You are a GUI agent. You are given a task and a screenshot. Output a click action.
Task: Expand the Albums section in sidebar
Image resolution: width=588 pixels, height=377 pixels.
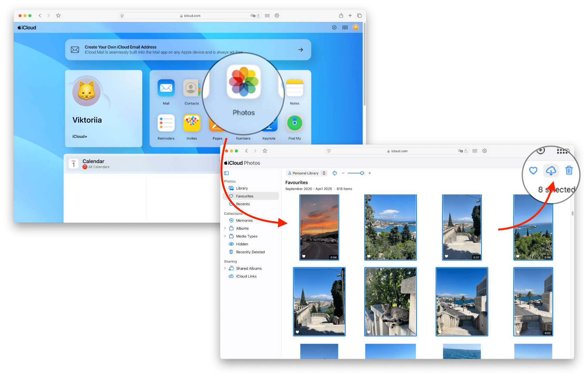click(225, 228)
